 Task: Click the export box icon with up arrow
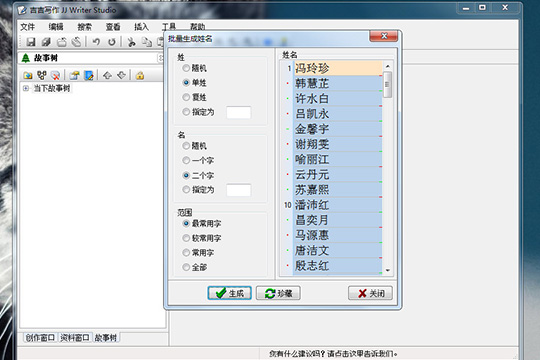pyautogui.click(x=62, y=42)
